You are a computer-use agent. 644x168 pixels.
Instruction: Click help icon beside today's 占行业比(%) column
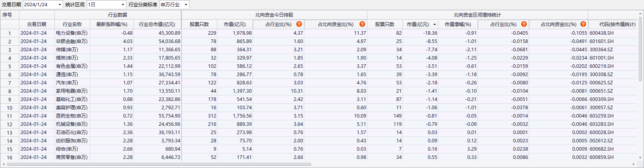coord(299,24)
